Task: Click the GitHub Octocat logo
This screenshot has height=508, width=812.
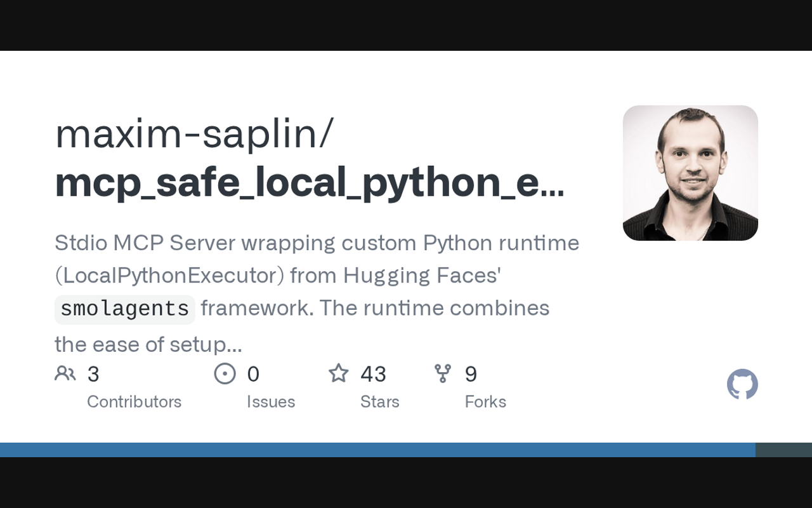Action: point(742,385)
